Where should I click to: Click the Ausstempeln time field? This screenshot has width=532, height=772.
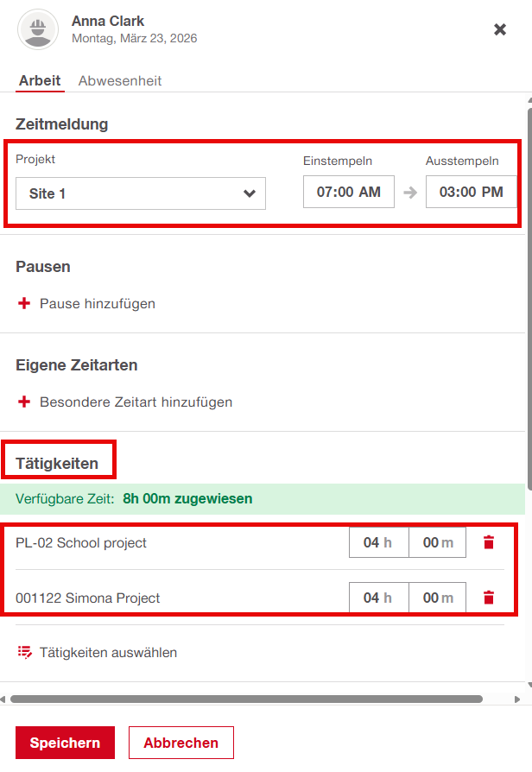tap(471, 192)
